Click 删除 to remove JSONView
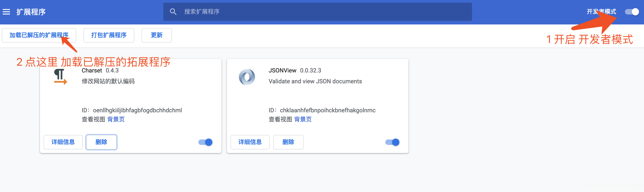 288,142
